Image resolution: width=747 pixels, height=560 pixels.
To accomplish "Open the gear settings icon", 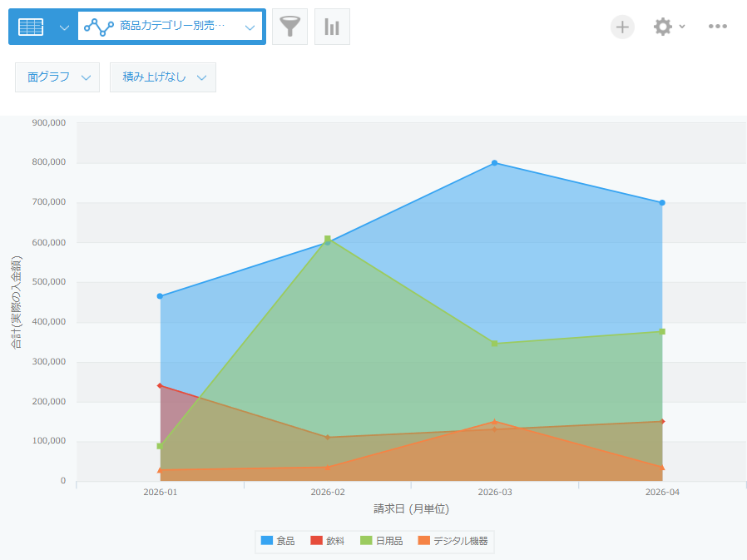I will [663, 27].
